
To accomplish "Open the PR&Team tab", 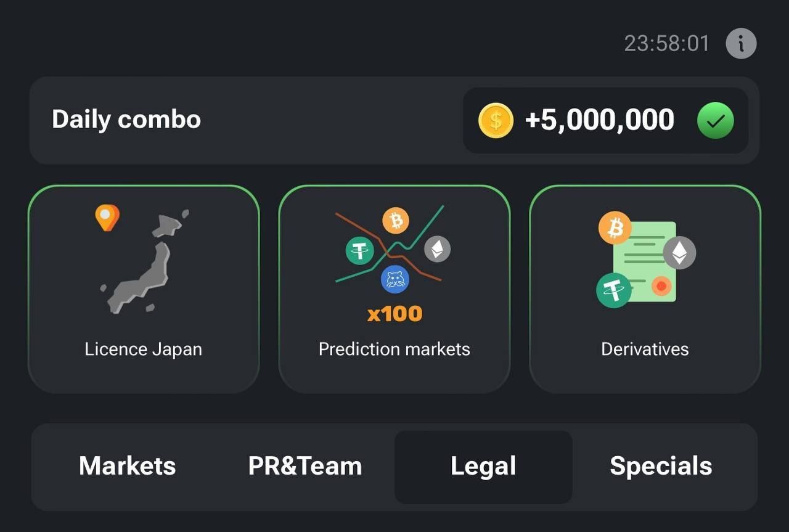I will coord(305,466).
